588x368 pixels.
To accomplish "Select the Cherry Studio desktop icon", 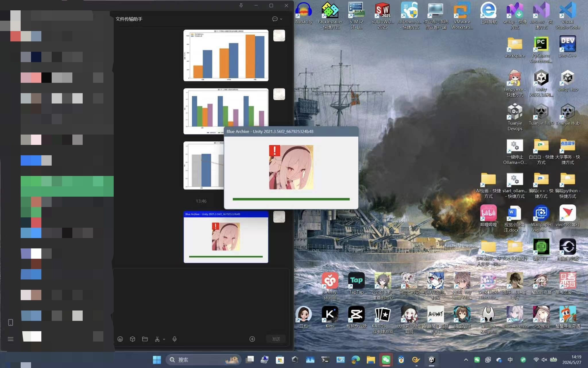I will point(330,286).
